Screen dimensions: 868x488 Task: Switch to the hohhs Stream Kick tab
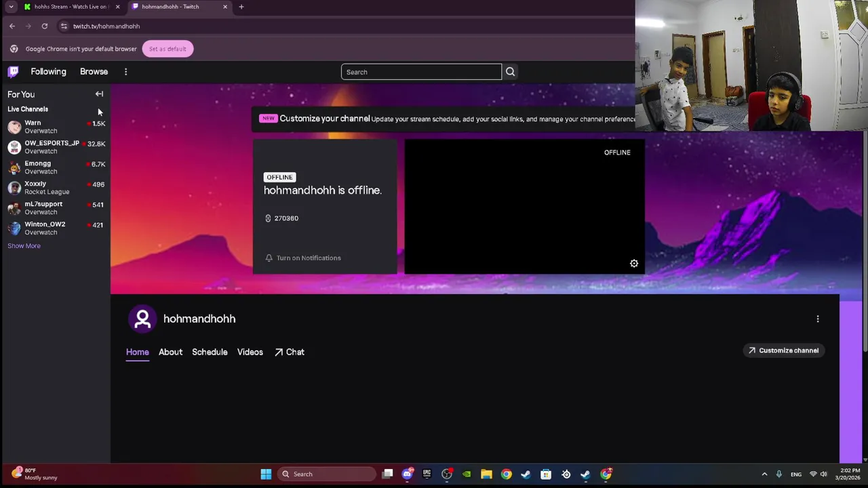(71, 7)
